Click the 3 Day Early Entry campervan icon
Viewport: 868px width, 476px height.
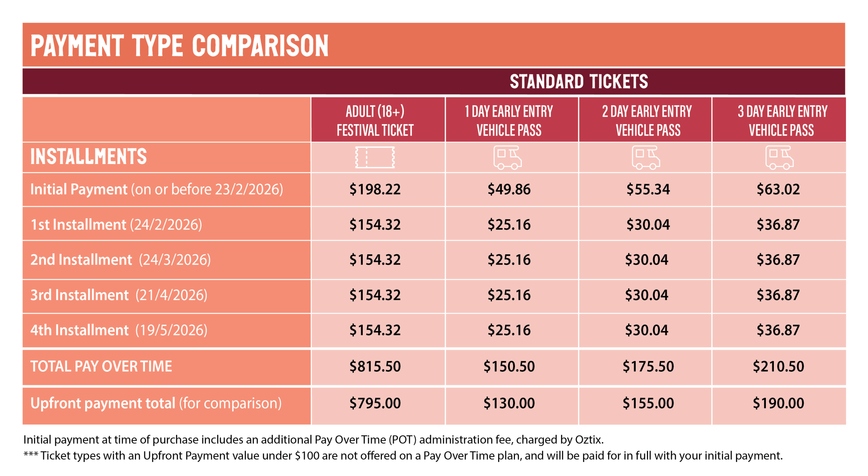[779, 158]
